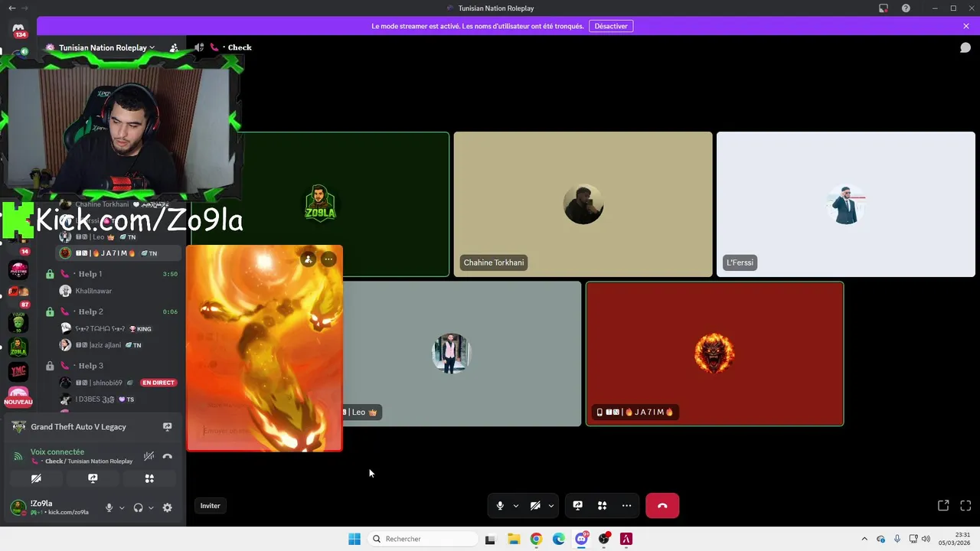The width and height of the screenshot is (980, 551).
Task: Share screen button in voice panel
Action: pyautogui.click(x=93, y=478)
